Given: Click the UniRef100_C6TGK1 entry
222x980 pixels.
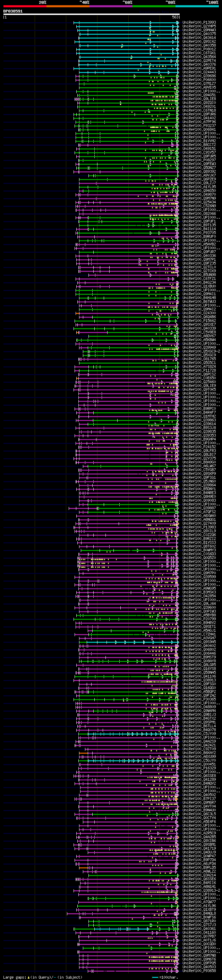Looking at the screenshot, I should (x=199, y=53).
